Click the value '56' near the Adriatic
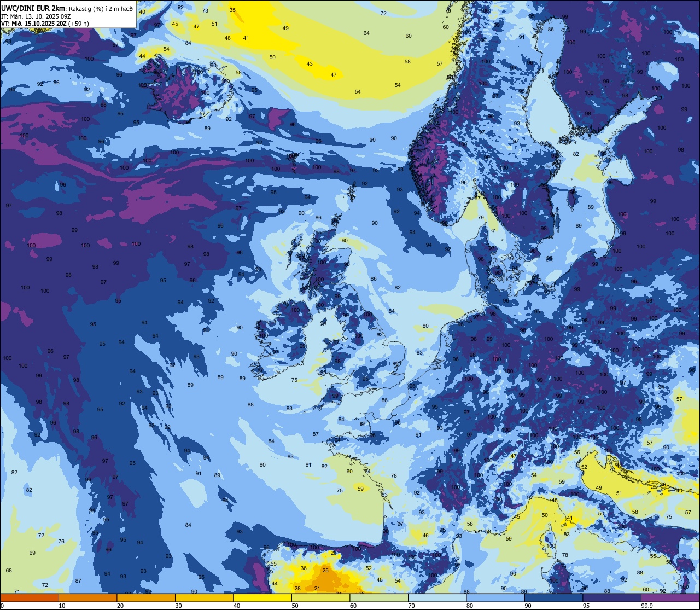Screen dimensions: 700x610 [x=577, y=452]
